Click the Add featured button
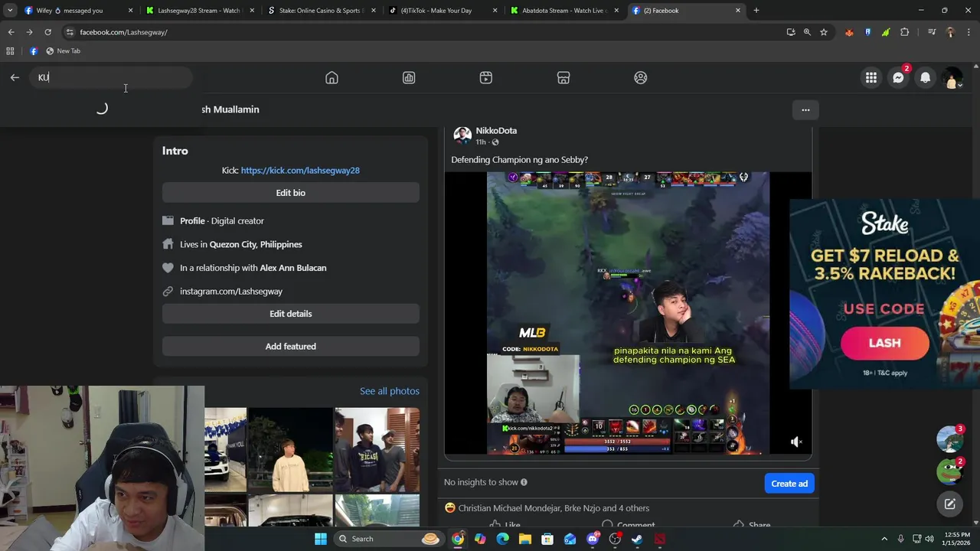Viewport: 980px width, 551px height. click(290, 346)
